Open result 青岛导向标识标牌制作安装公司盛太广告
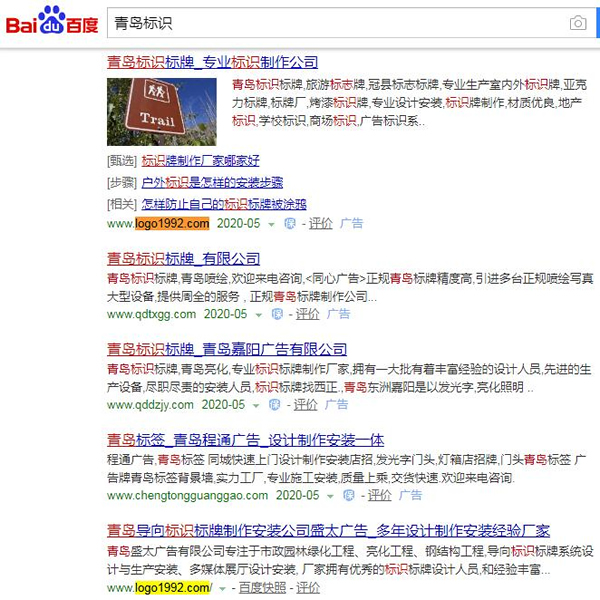 tap(328, 531)
